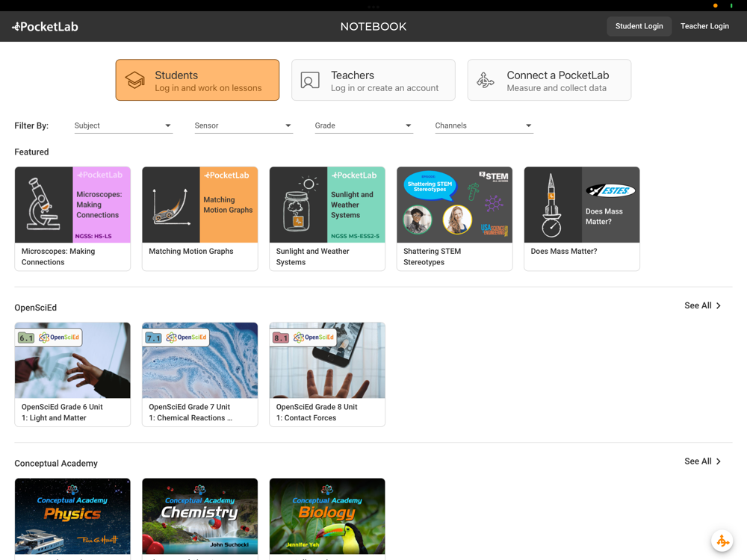Open the Conceptual Academy Biology thumbnail
This screenshot has height=560, width=747.
327,516
